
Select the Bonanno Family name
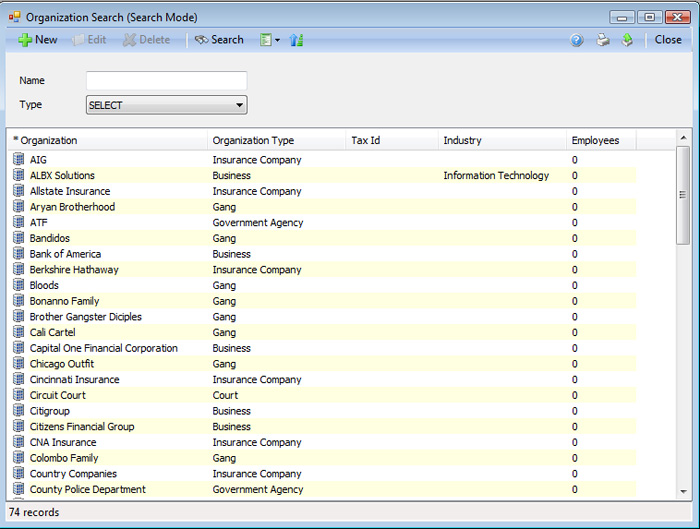click(x=64, y=301)
